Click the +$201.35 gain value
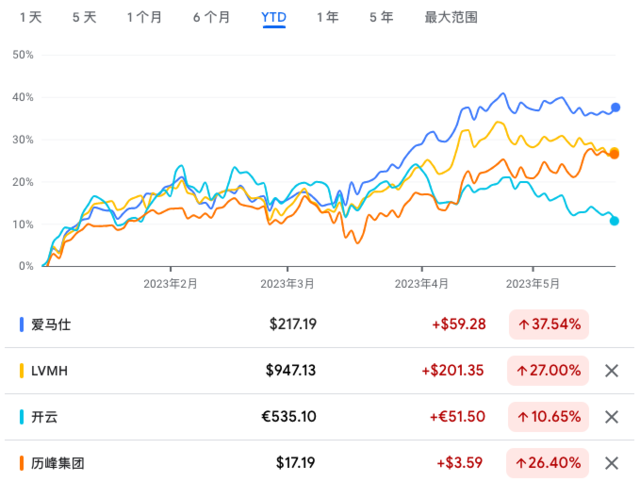 click(x=453, y=370)
